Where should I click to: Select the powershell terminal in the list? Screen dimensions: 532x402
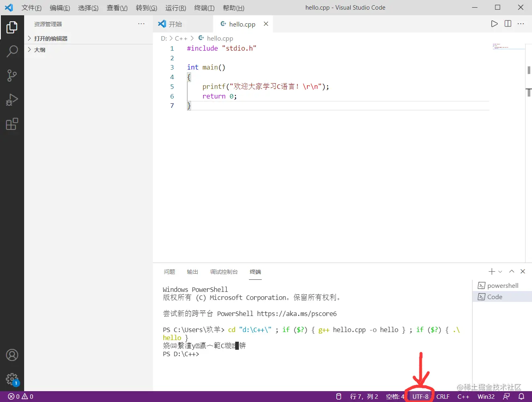(x=502, y=285)
